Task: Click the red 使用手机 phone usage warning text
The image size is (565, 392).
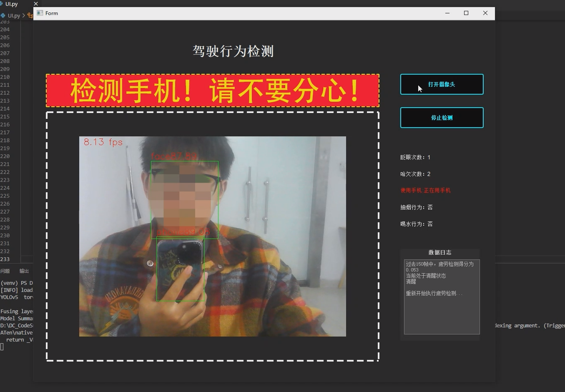Action: [x=425, y=190]
